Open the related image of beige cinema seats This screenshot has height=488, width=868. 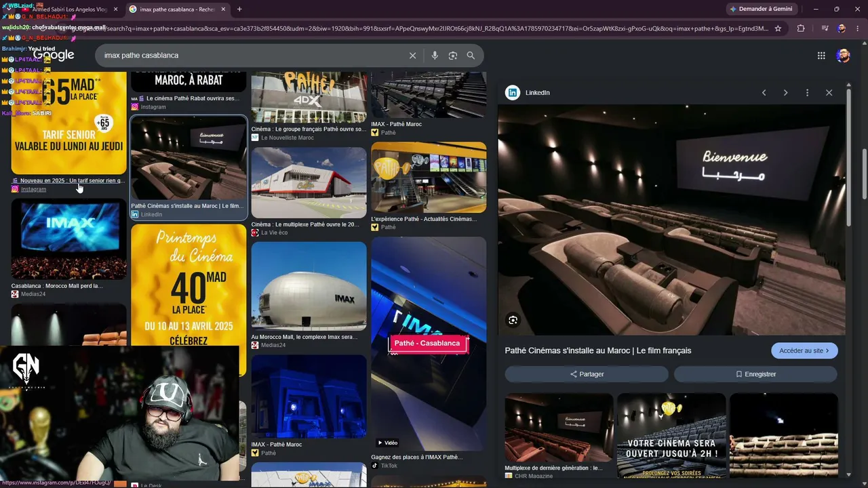click(783, 435)
